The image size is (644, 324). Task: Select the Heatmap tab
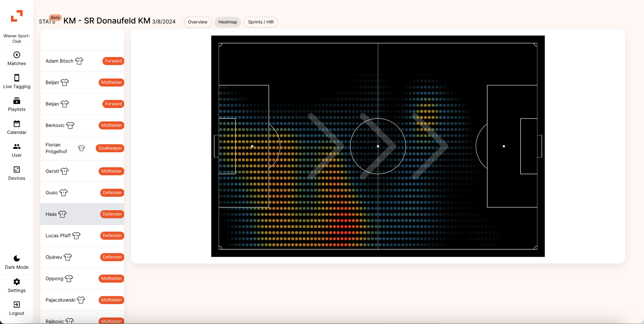click(x=227, y=22)
